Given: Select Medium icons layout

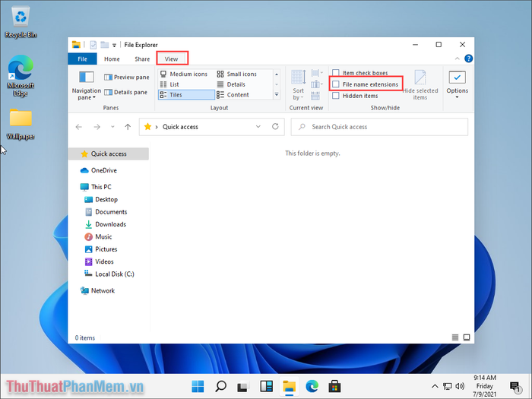Looking at the screenshot, I should [x=183, y=74].
